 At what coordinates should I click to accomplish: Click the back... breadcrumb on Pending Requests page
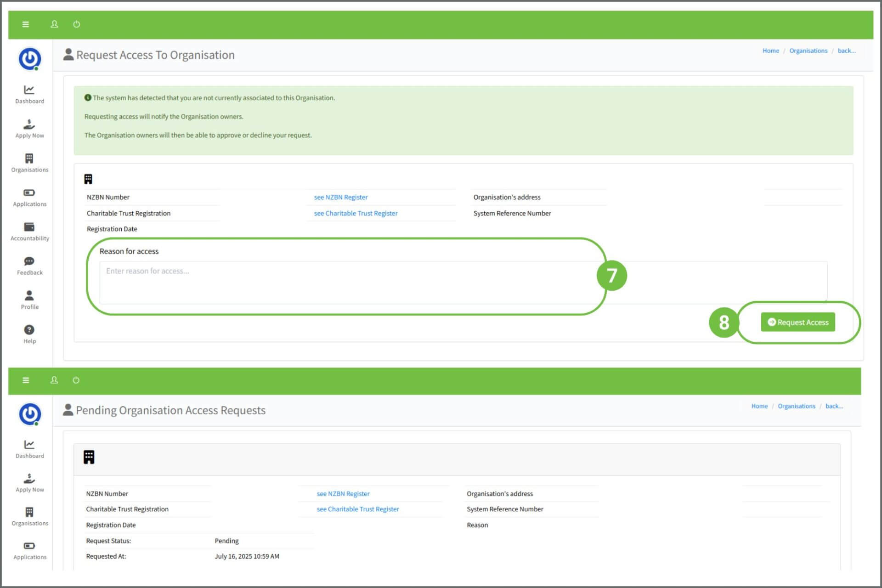pos(834,406)
